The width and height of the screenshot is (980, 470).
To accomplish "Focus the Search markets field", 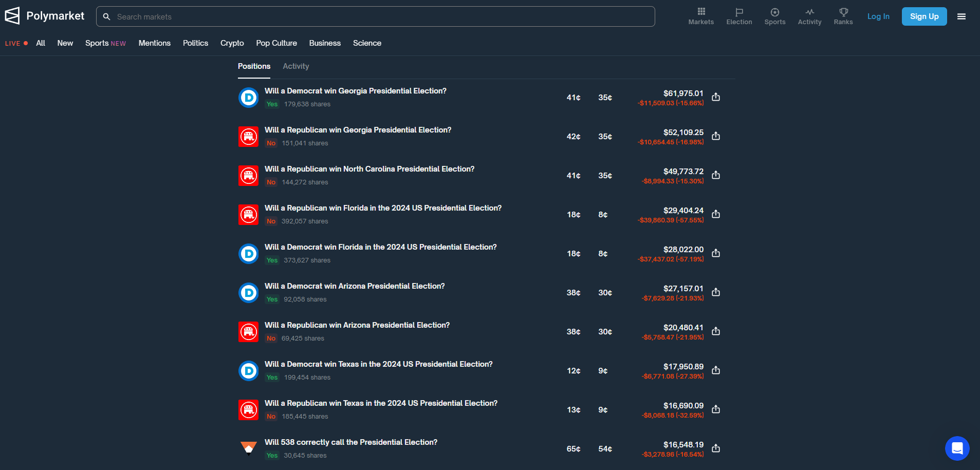I will pos(376,16).
